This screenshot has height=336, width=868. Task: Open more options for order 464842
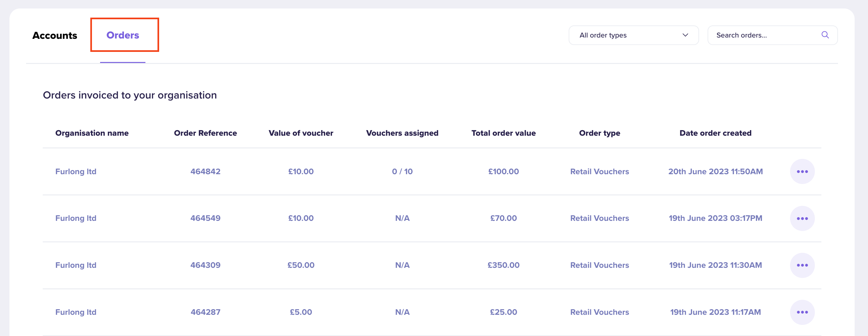pos(802,172)
